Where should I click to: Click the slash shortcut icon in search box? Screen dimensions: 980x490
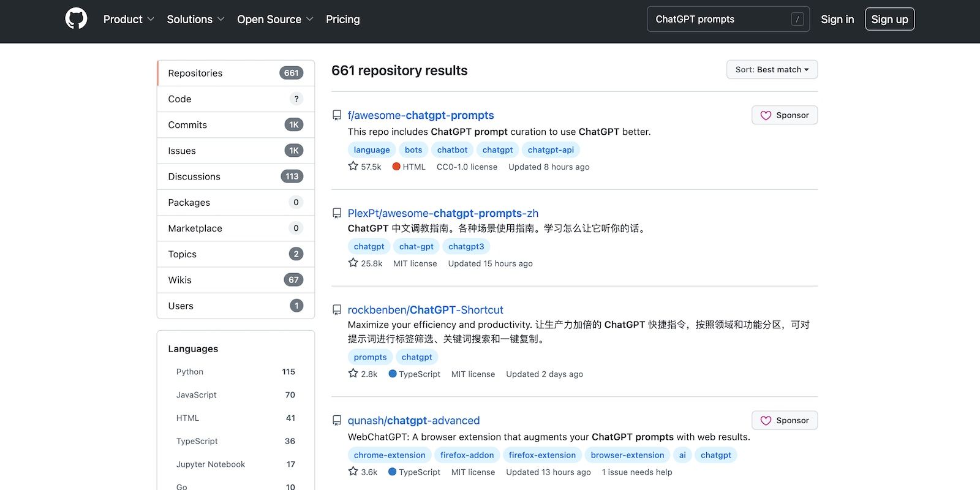point(797,19)
